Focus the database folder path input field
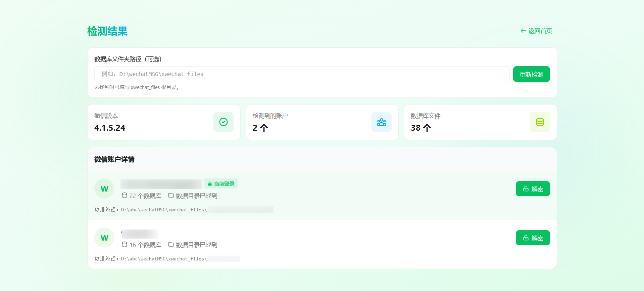Screen dimensions: 644x291 pyautogui.click(x=301, y=74)
